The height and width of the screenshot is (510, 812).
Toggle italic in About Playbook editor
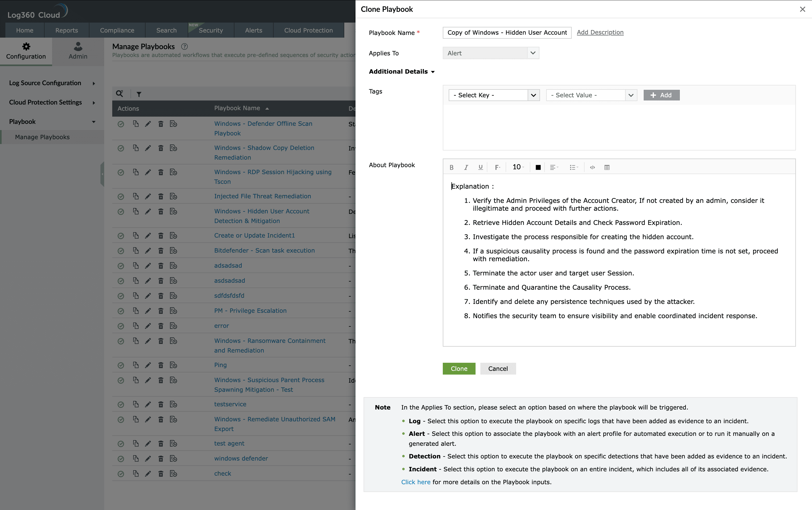tap(466, 167)
